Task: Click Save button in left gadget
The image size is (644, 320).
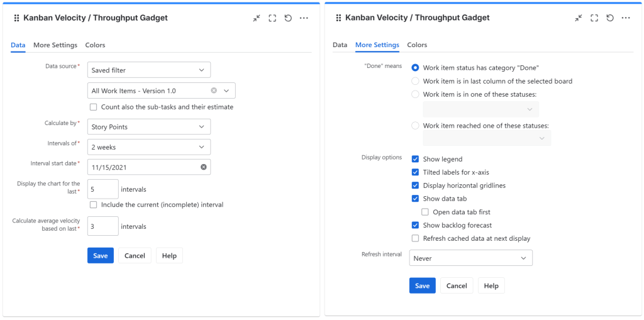Action: pyautogui.click(x=101, y=256)
